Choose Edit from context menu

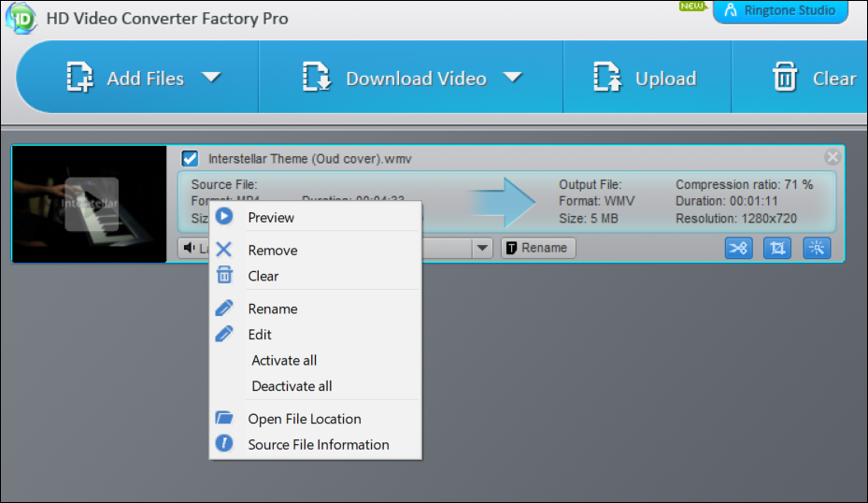pyautogui.click(x=316, y=335)
